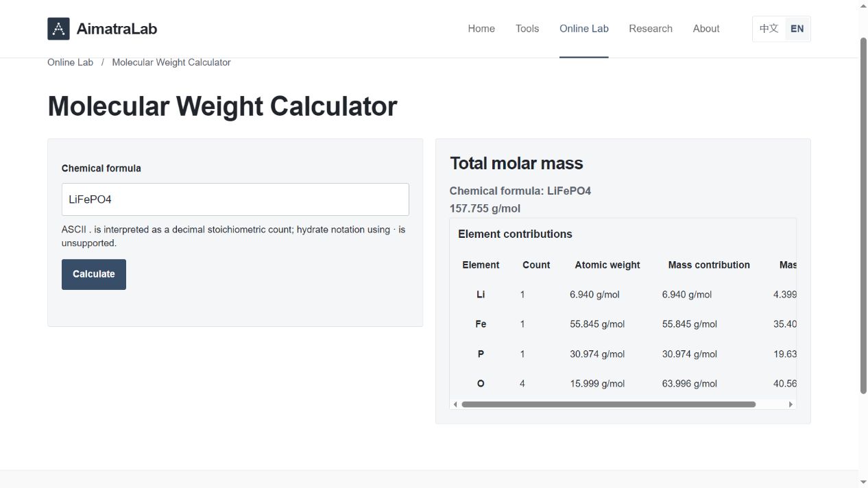868x488 pixels.
Task: Click the Chemical formula field label
Action: coord(101,168)
